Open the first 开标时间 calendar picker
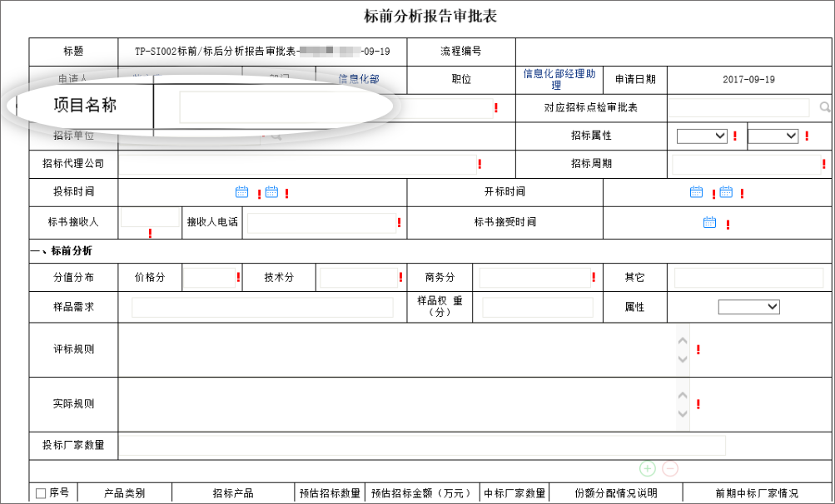Screen dimensions: 835x504 point(696,191)
